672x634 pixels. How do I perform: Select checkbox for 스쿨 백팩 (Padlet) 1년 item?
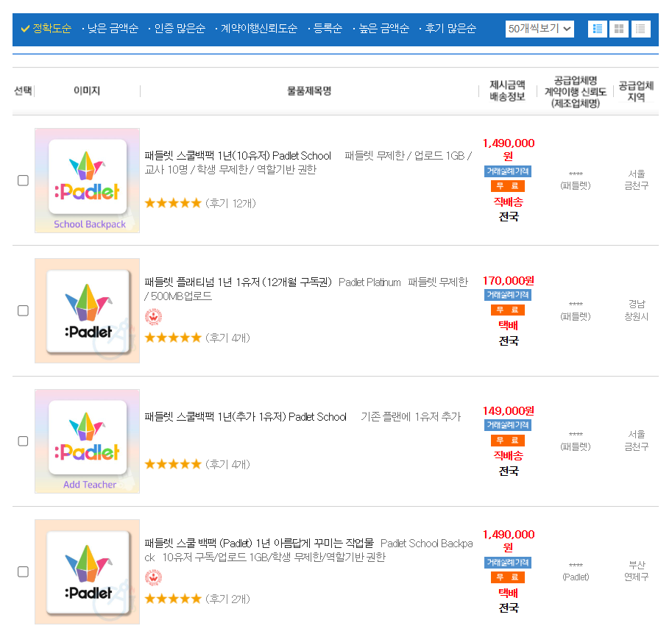[23, 571]
